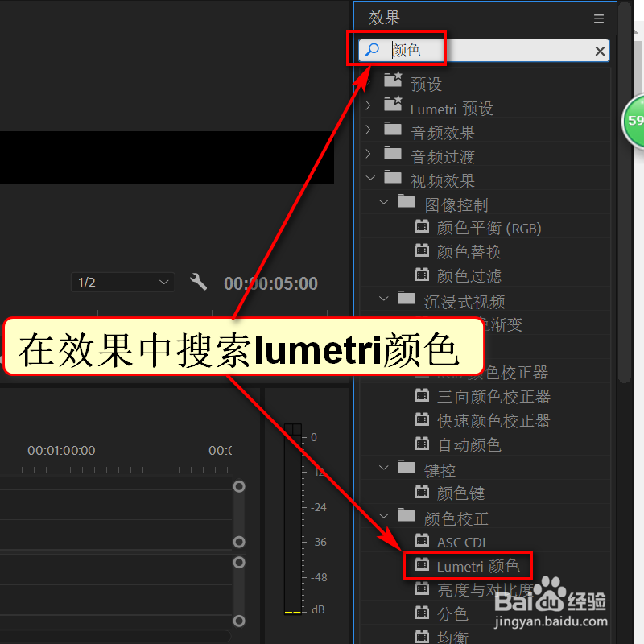Collapse the 视频效果 folder

pyautogui.click(x=370, y=178)
